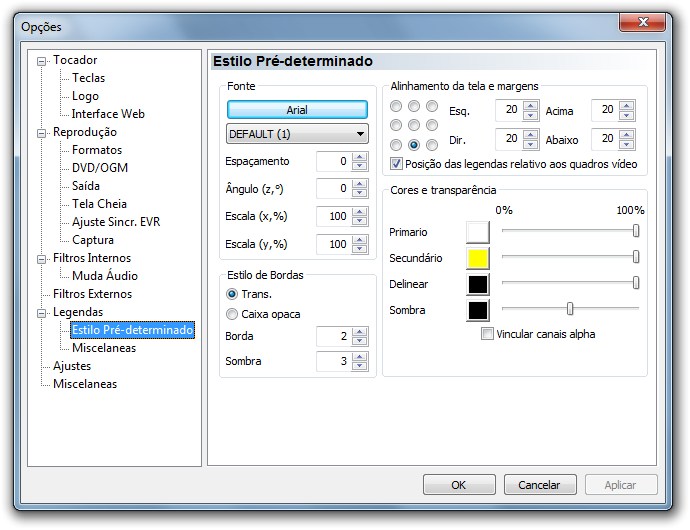690x530 pixels.
Task: Select Estilo Pré-determinado tree item
Action: 132,330
